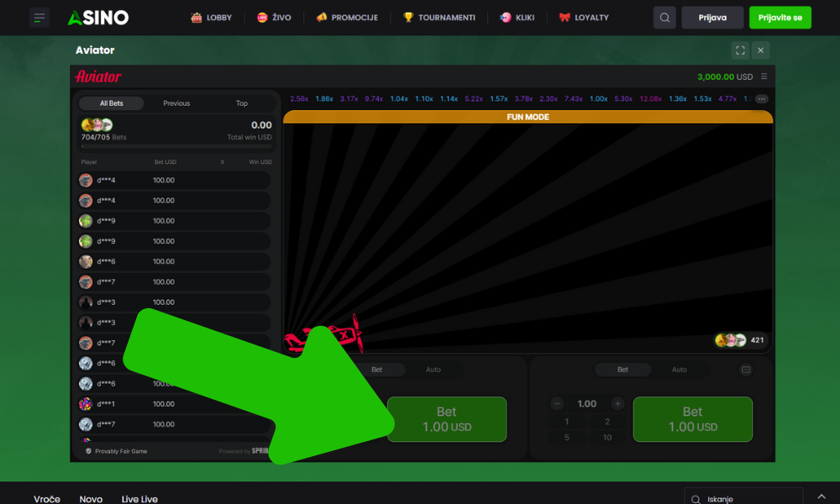Viewport: 840px width, 504px height.
Task: Select Auto mode in right panel
Action: tap(680, 370)
